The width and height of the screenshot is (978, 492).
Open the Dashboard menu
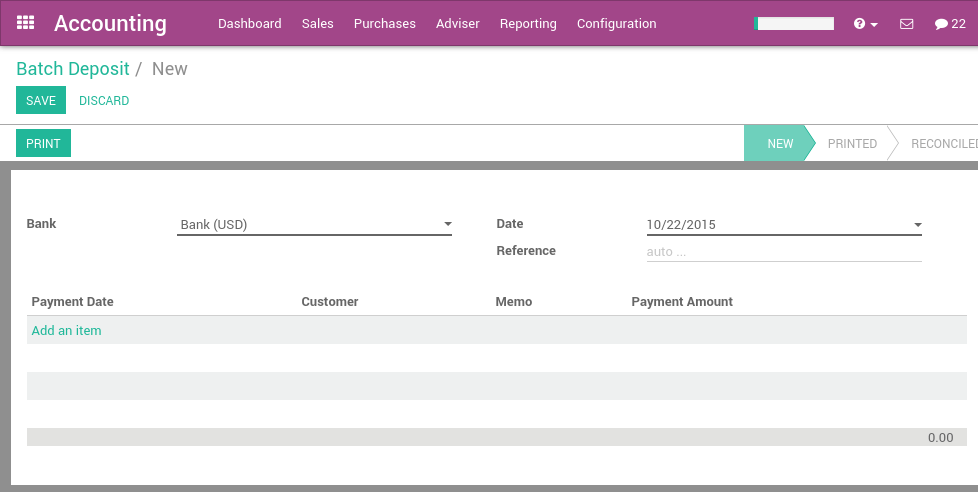(249, 24)
